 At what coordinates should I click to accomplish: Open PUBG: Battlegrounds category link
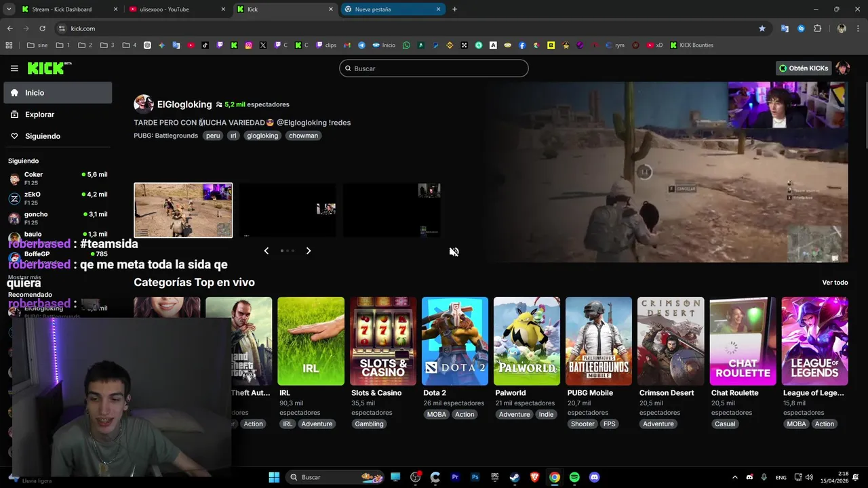(x=166, y=136)
